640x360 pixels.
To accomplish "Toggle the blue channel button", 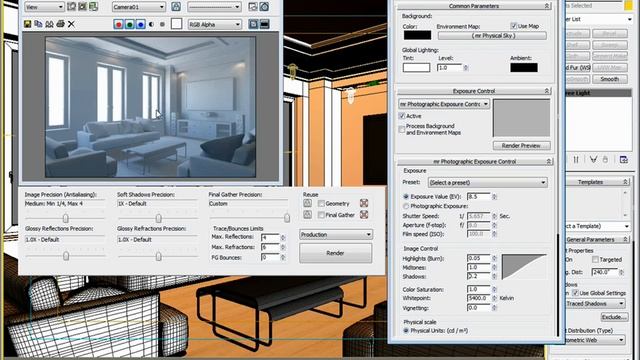I will pos(140,24).
